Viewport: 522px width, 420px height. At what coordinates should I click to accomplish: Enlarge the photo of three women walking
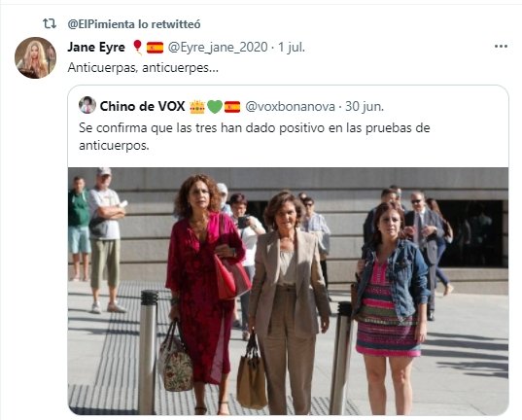pos(289,291)
